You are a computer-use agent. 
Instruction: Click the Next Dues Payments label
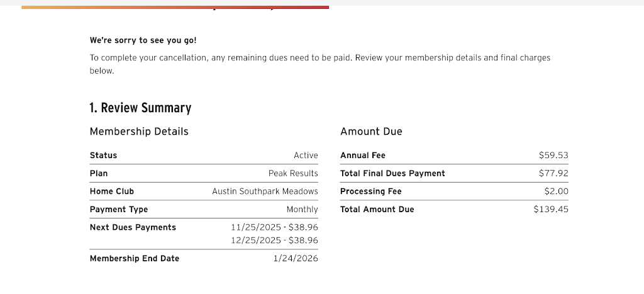click(133, 227)
